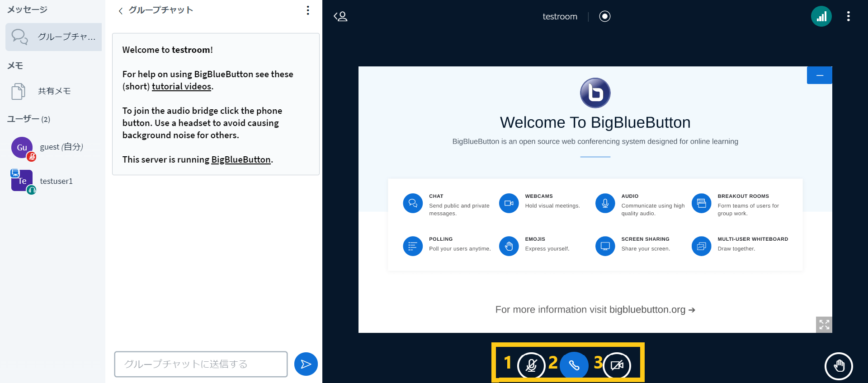Click the Emojis hand icon on the slide
Screen dimensions: 868x383
(509, 246)
